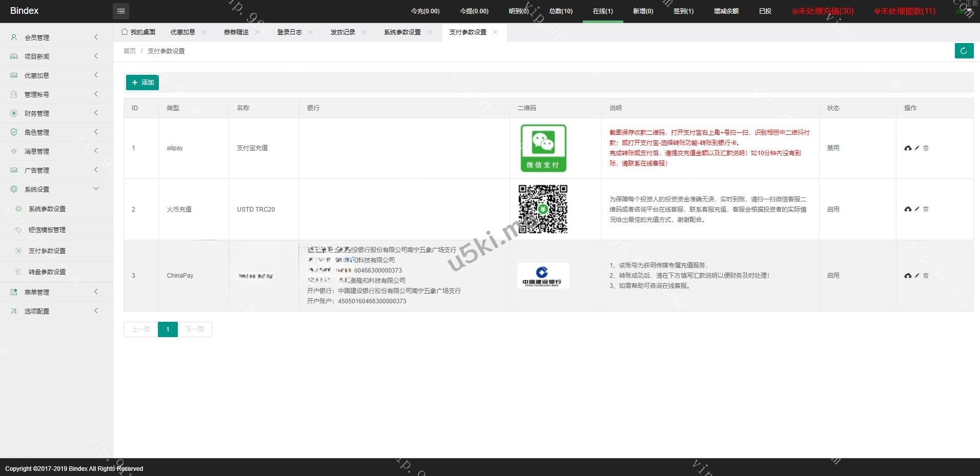The height and width of the screenshot is (476, 980).
Task: Click the USTD TRC20 QR code thumbnail
Action: [543, 209]
